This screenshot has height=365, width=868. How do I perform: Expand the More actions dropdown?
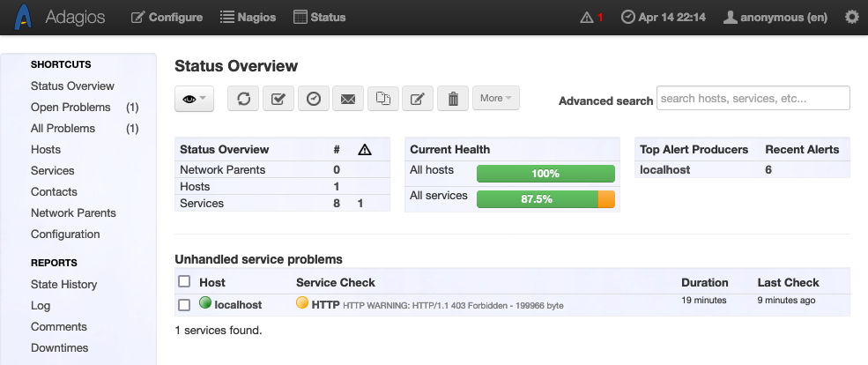point(495,99)
